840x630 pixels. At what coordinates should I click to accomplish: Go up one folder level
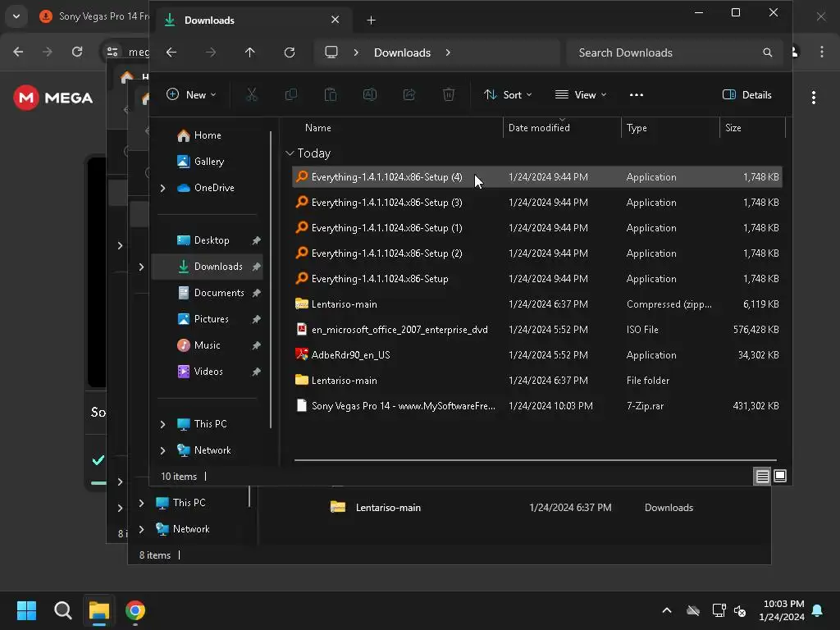pyautogui.click(x=250, y=52)
